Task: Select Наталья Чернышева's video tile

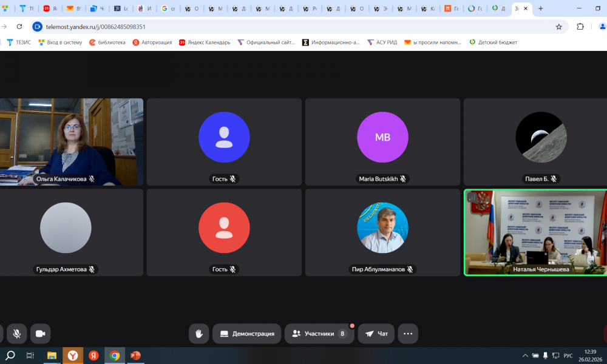Action: tap(535, 232)
